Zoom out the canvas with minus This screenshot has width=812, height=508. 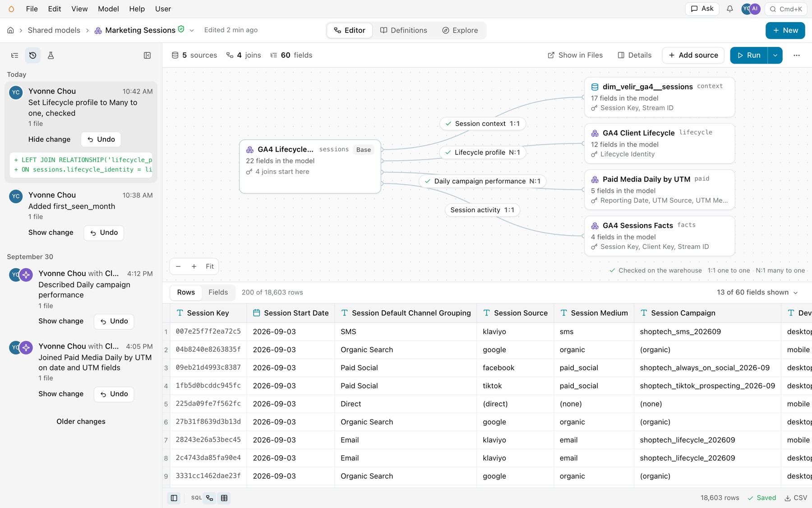pos(178,266)
